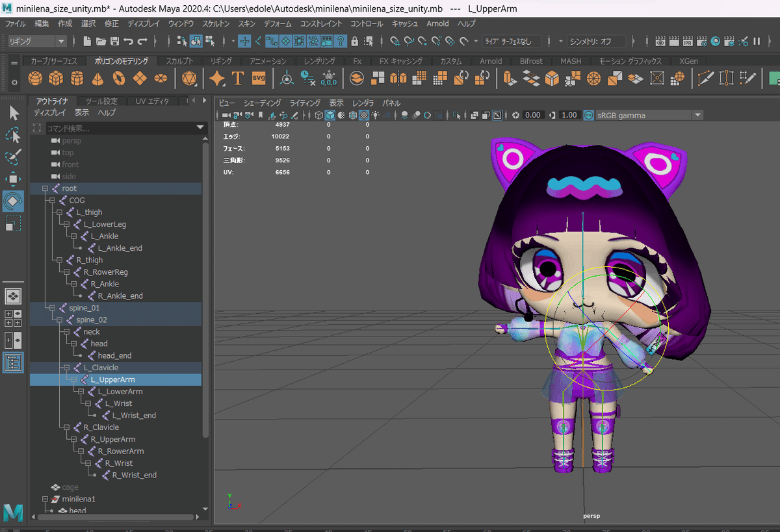Click the Freeze Transformations snowflake icon
This screenshot has height=532, width=780.
tap(328, 79)
